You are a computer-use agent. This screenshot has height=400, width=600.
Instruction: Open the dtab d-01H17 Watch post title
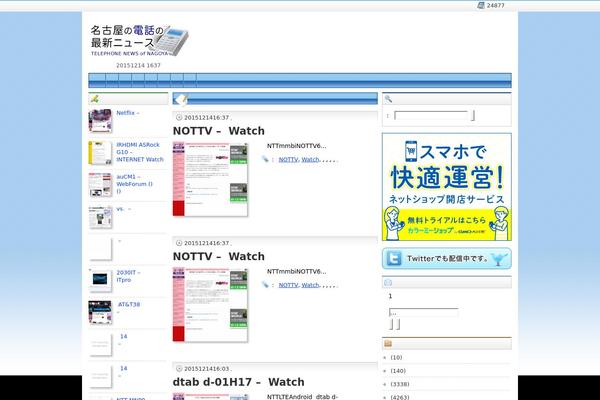pyautogui.click(x=238, y=382)
